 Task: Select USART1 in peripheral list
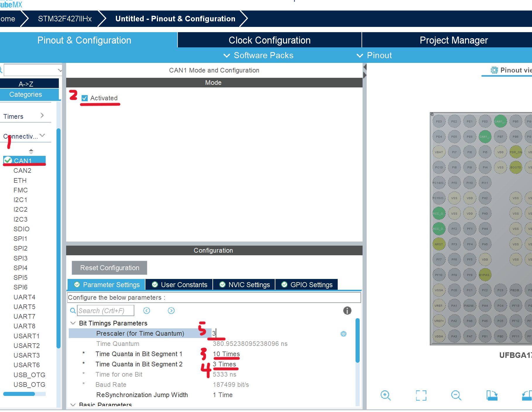26,336
